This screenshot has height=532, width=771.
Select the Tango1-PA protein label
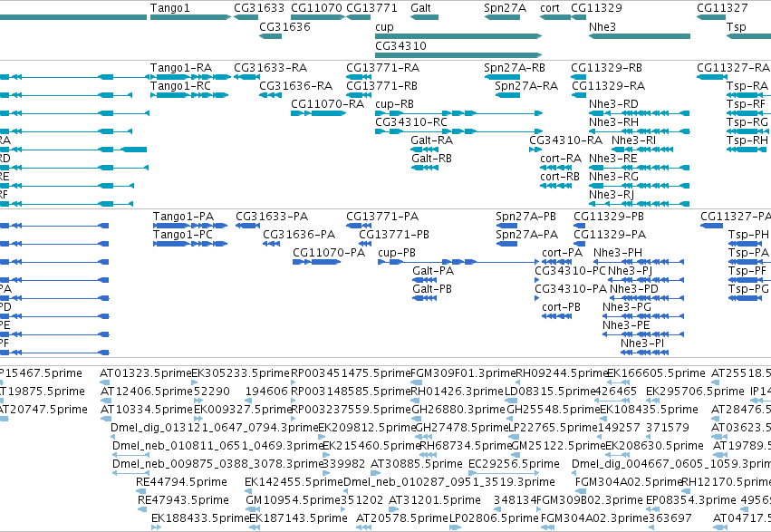[183, 217]
